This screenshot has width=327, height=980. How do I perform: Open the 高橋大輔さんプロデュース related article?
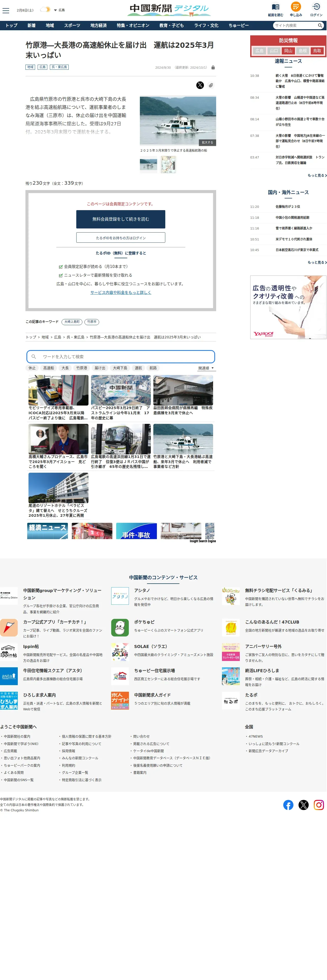click(58, 446)
